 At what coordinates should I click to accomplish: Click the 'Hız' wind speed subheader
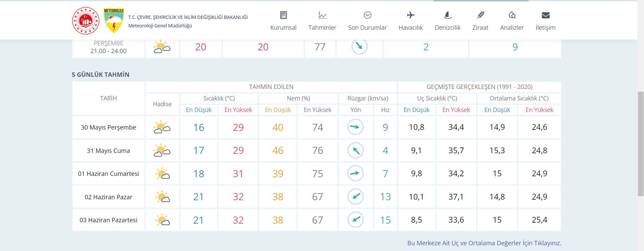(385, 110)
